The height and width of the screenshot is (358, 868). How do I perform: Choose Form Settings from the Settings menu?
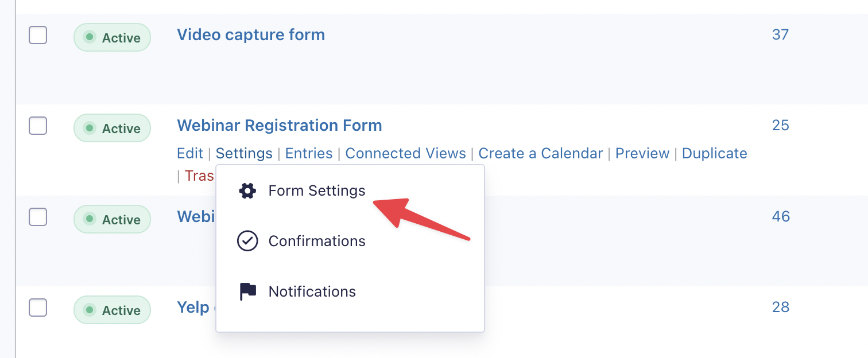[x=316, y=190]
